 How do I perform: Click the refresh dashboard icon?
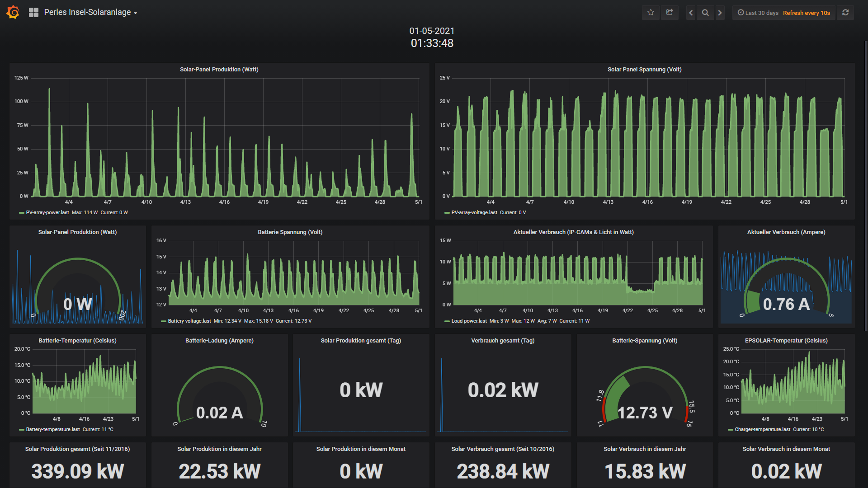pos(845,13)
